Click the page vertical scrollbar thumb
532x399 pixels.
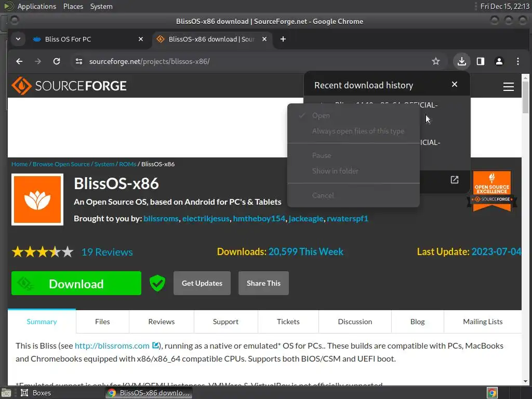pyautogui.click(x=525, y=97)
